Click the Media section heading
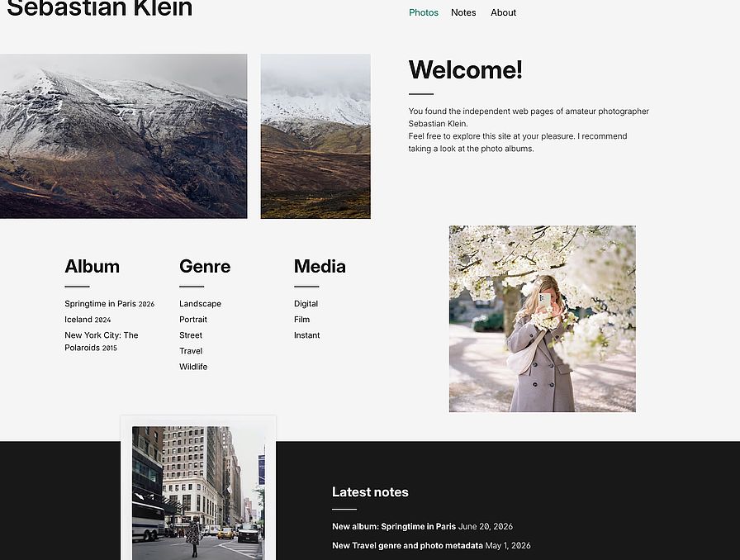The height and width of the screenshot is (560, 740). click(320, 266)
